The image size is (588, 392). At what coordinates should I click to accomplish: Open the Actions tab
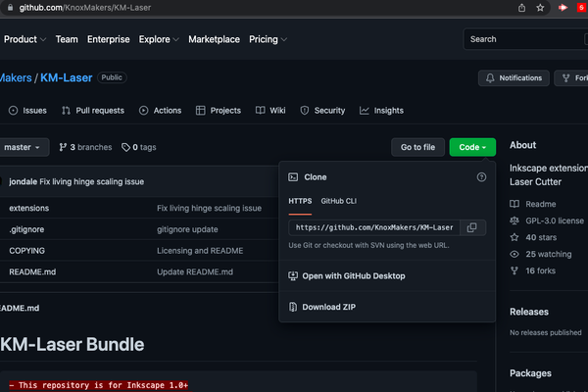[x=160, y=111]
